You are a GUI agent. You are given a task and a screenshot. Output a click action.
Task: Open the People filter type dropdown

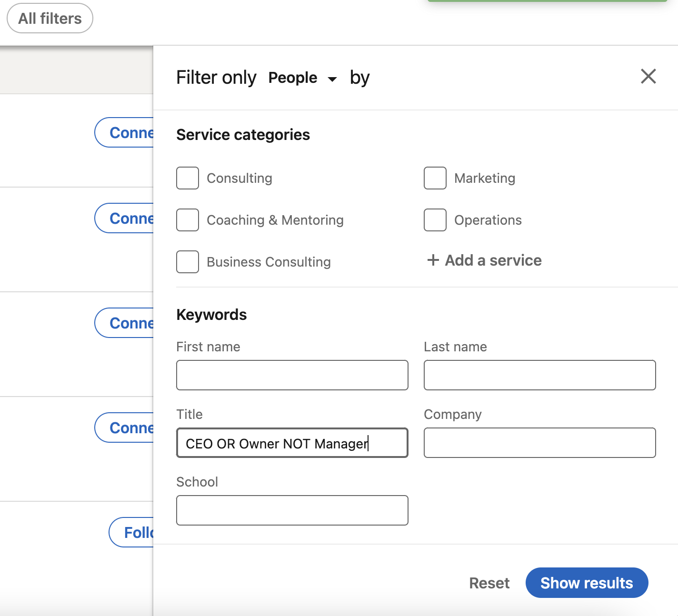coord(302,78)
